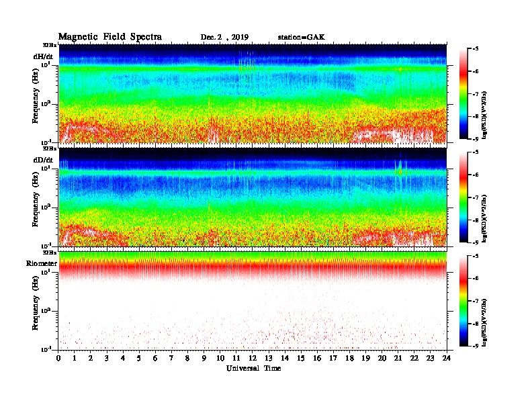532x411 pixels.
Task: Click the "-7" tick on dD/dt color scale
Action: 476,197
